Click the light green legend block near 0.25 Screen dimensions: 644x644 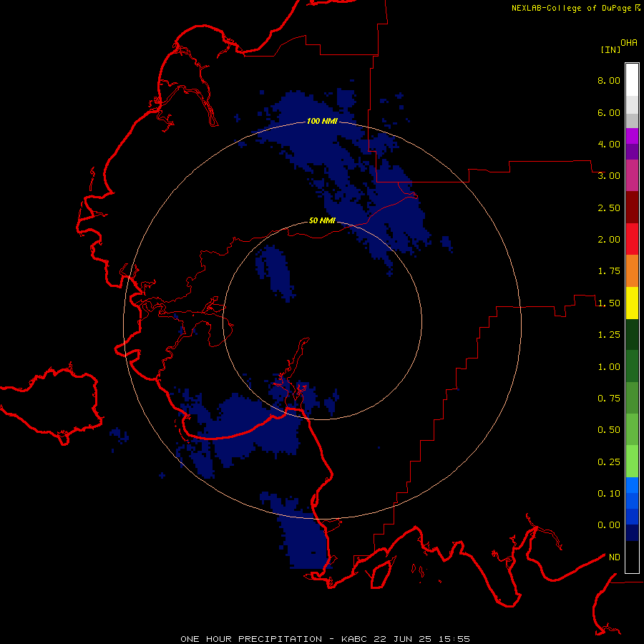(632, 462)
